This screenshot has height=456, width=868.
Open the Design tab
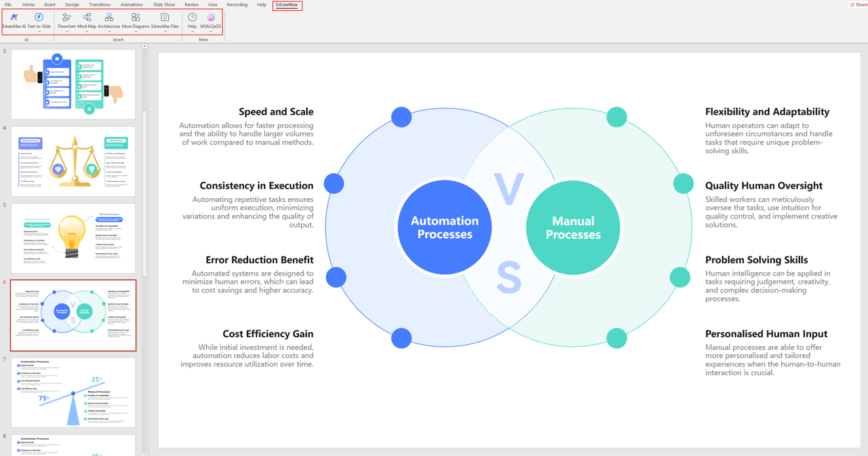click(x=72, y=5)
